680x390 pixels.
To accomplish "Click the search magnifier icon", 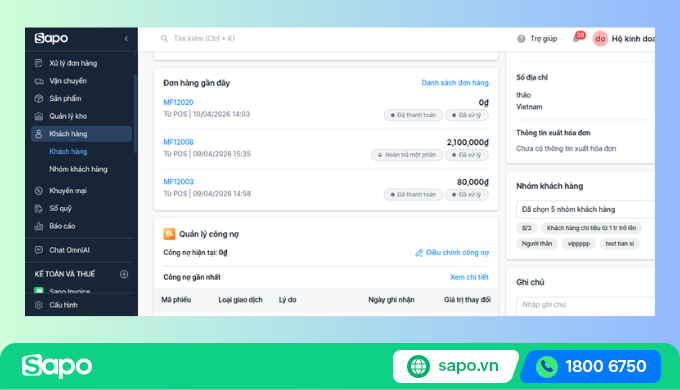I will pos(164,39).
